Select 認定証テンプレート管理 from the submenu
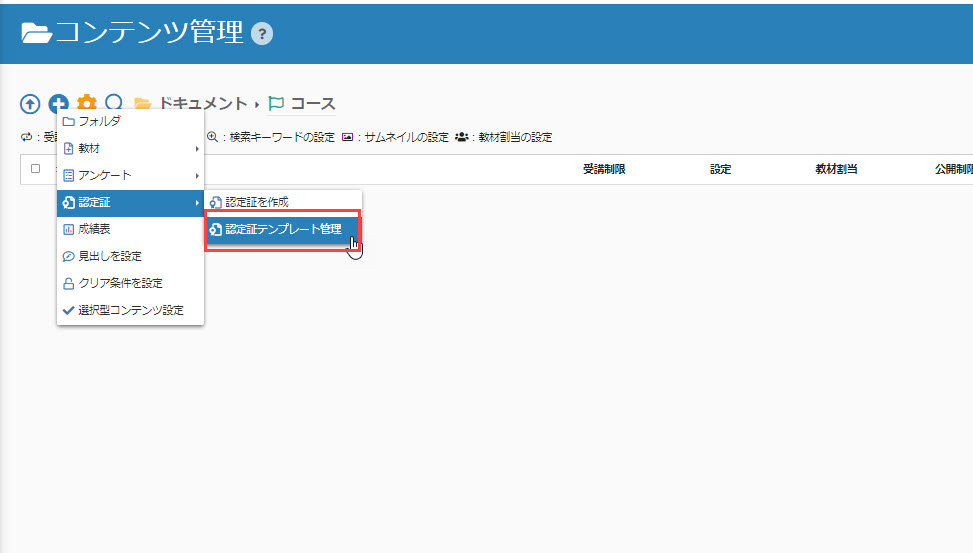973x553 pixels. point(282,229)
